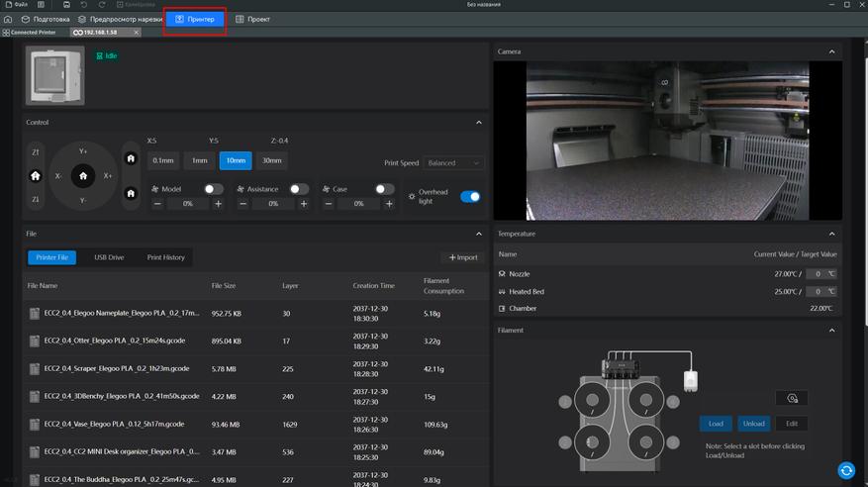This screenshot has width=868, height=487.
Task: Click the Z-axis home icon on left
Action: pos(36,175)
